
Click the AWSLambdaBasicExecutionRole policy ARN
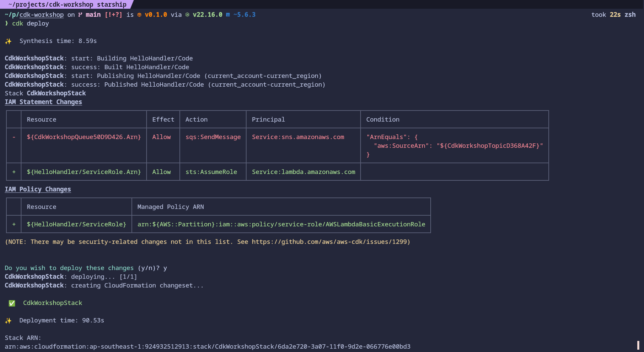pos(281,224)
